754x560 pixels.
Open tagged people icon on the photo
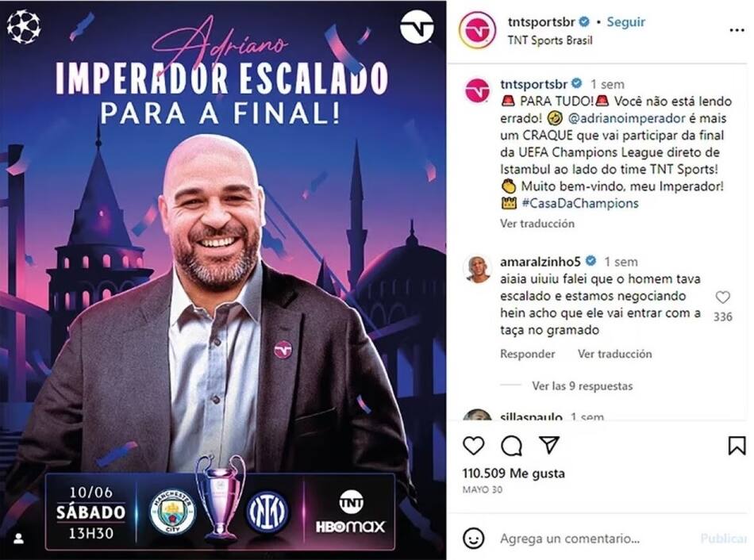click(x=19, y=539)
